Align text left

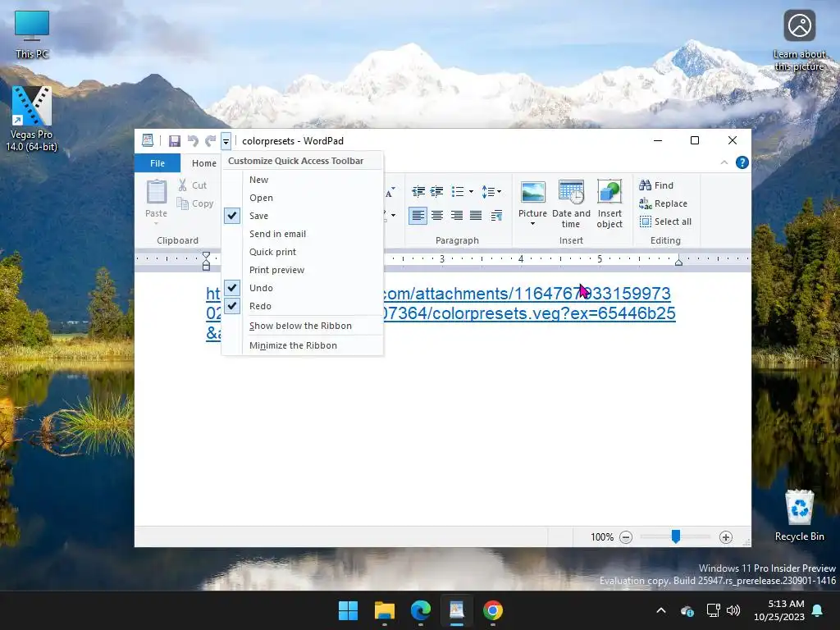point(418,216)
